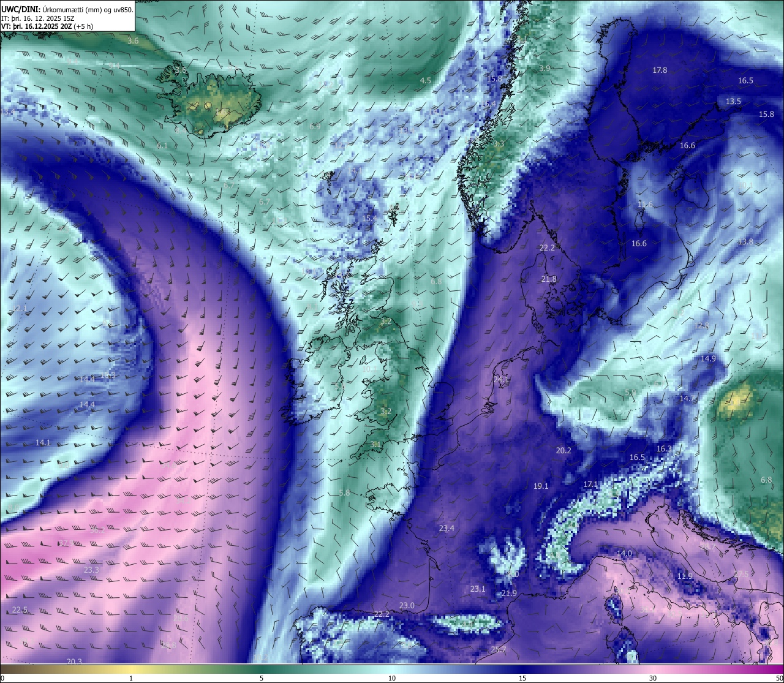Click the 5.8 value south of Ireland
The image size is (784, 683).
point(344,493)
